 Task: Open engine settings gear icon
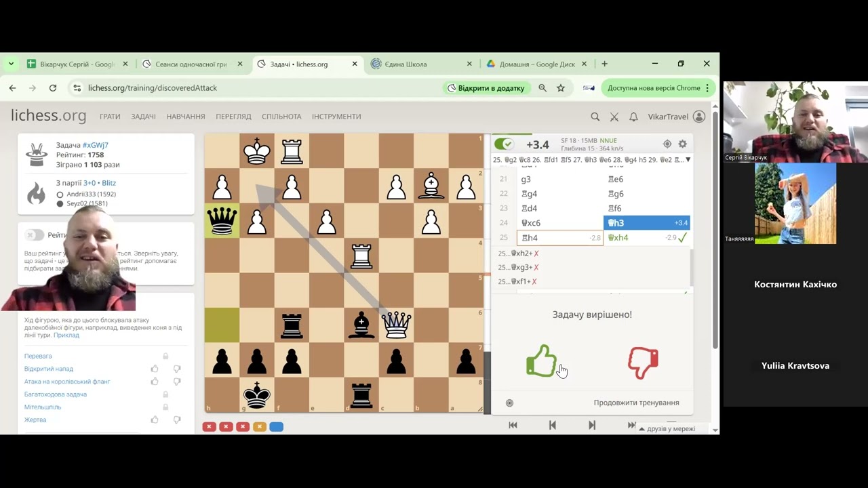(683, 144)
